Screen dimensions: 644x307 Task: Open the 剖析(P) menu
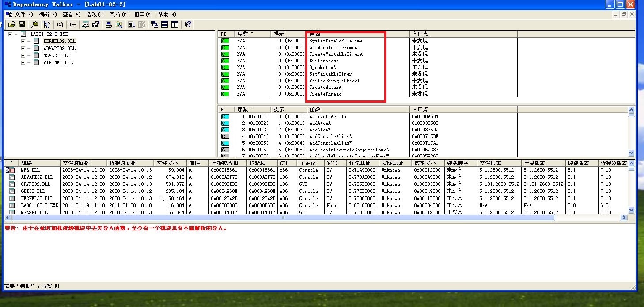(119, 14)
